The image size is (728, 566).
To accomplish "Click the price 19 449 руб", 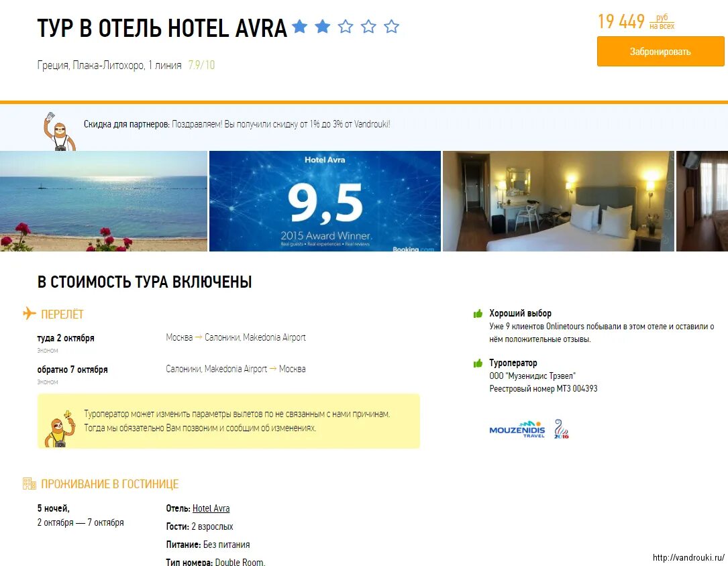I will 635,22.
